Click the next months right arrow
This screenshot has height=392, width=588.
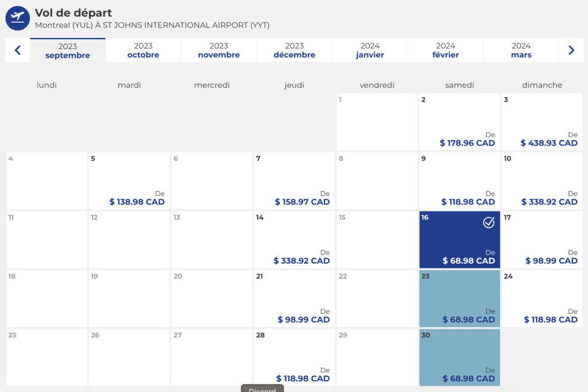click(x=571, y=51)
